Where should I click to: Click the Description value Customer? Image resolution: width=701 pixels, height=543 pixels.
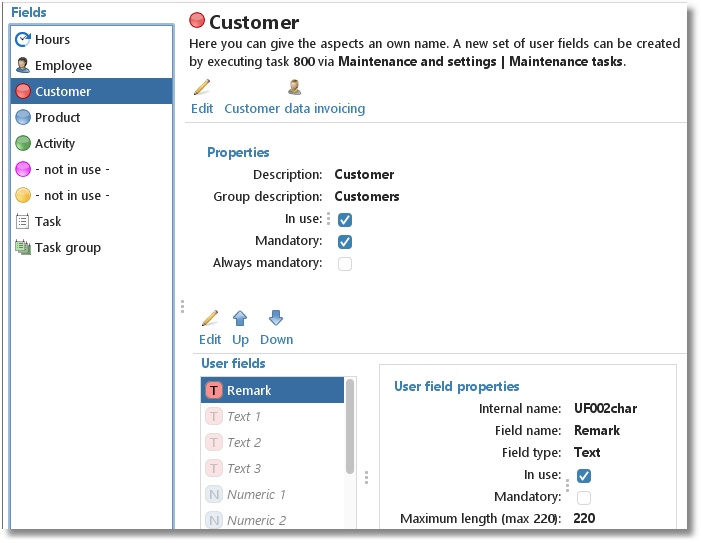pyautogui.click(x=364, y=174)
